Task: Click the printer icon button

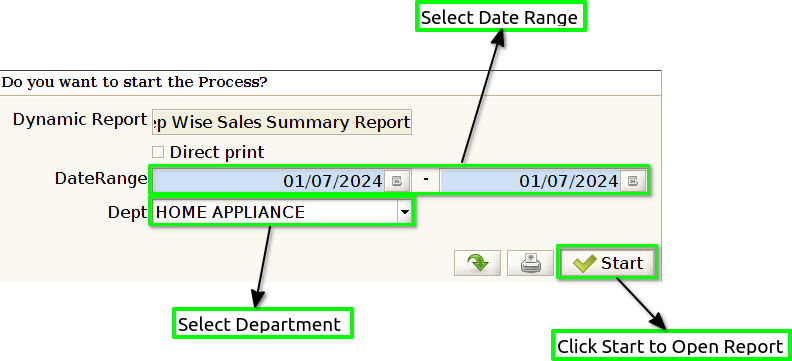Action: [530, 263]
